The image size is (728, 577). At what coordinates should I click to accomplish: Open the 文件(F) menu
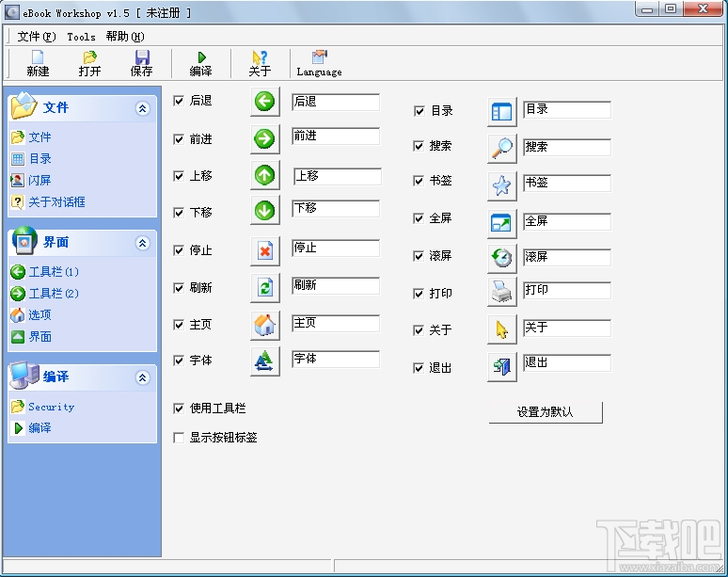pyautogui.click(x=37, y=36)
